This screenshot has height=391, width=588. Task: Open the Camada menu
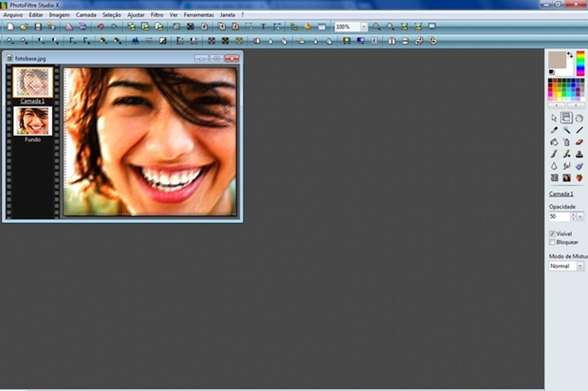pyautogui.click(x=85, y=14)
